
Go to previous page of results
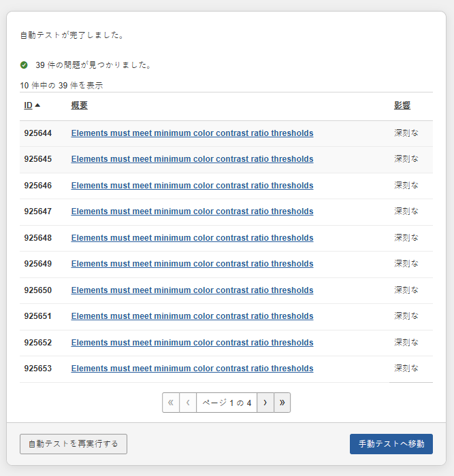(188, 403)
